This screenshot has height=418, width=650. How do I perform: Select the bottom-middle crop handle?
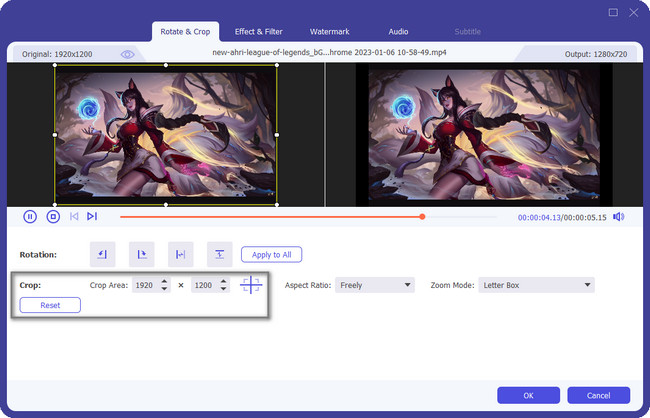(x=166, y=204)
